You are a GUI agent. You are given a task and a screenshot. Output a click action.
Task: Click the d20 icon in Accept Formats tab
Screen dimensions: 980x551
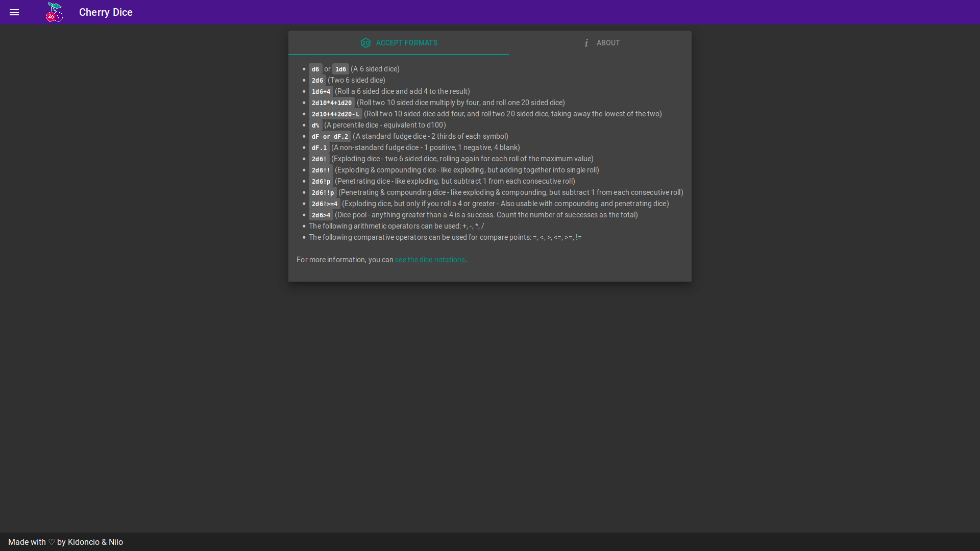366,43
